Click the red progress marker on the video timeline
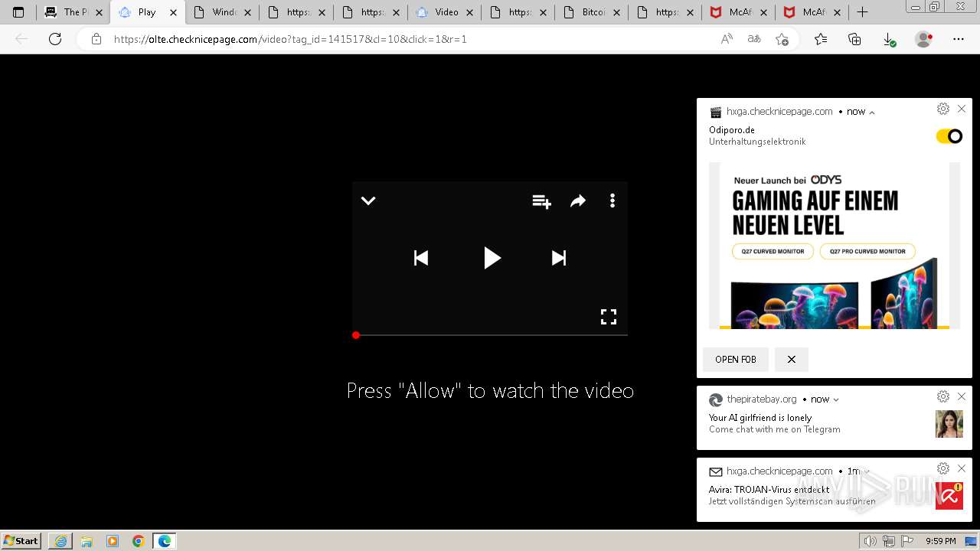 pyautogui.click(x=356, y=335)
